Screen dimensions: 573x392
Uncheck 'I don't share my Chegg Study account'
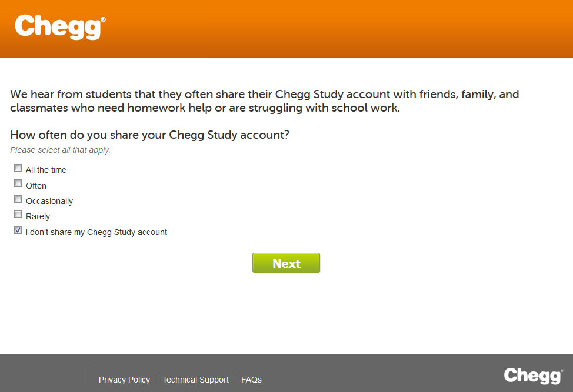[x=18, y=230]
